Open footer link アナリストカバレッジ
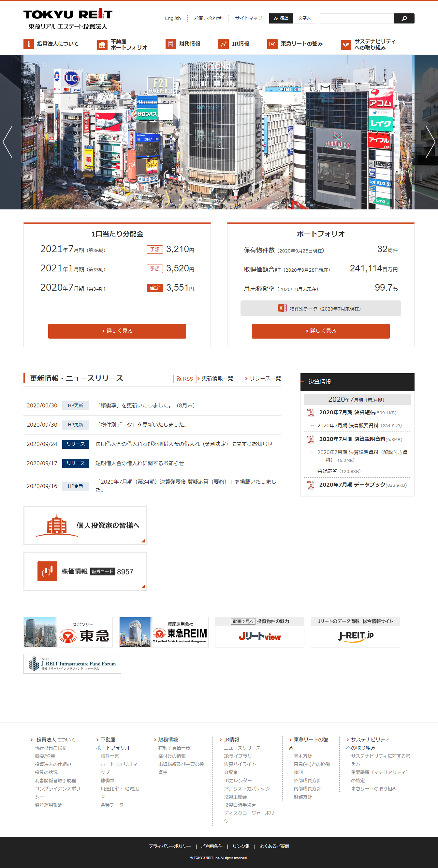 [247, 788]
